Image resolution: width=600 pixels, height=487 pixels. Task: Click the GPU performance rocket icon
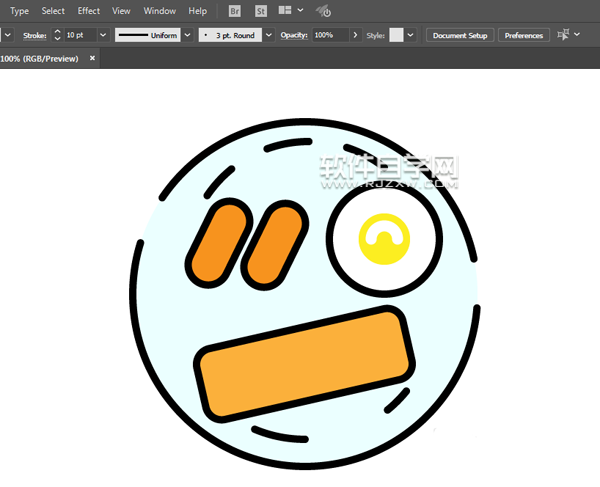coord(324,12)
